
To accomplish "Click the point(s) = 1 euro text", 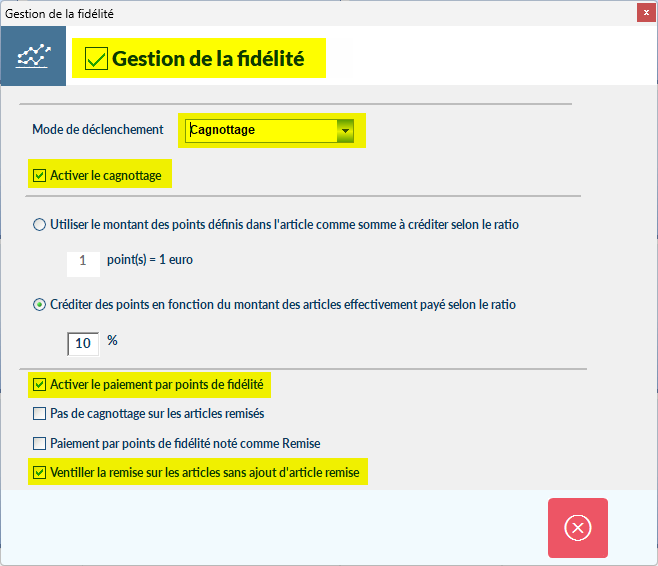I will point(150,260).
